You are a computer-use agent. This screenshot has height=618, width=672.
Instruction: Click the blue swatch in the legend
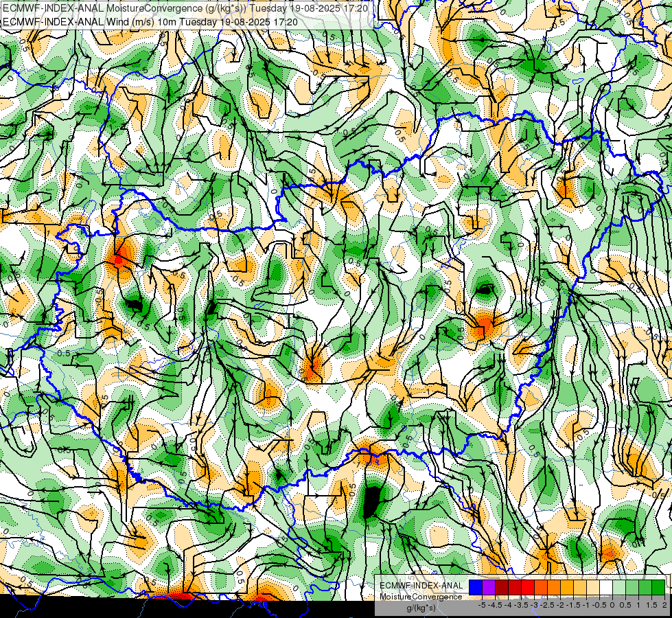[x=476, y=587]
